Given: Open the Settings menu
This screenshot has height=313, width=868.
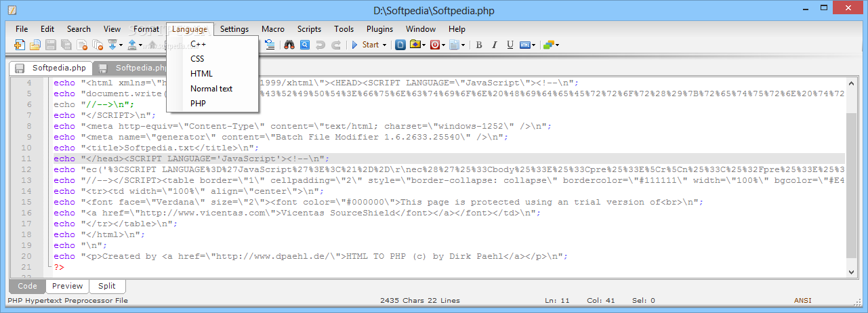Looking at the screenshot, I should click(x=234, y=29).
